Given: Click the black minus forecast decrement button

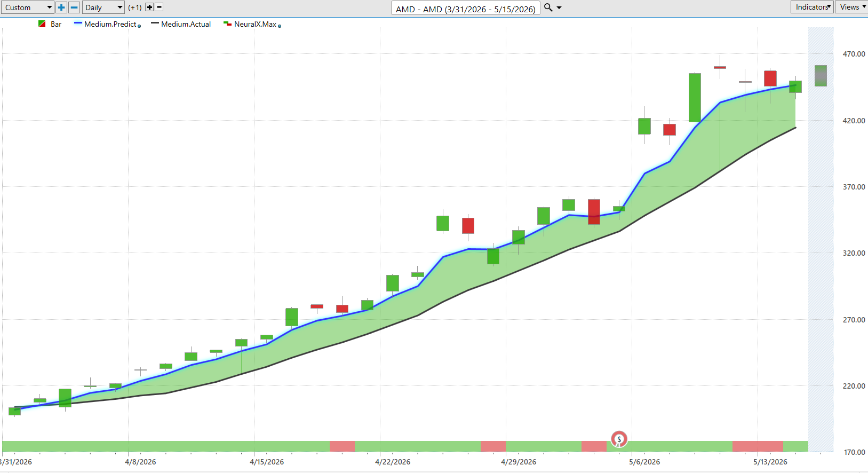Looking at the screenshot, I should pyautogui.click(x=159, y=7).
